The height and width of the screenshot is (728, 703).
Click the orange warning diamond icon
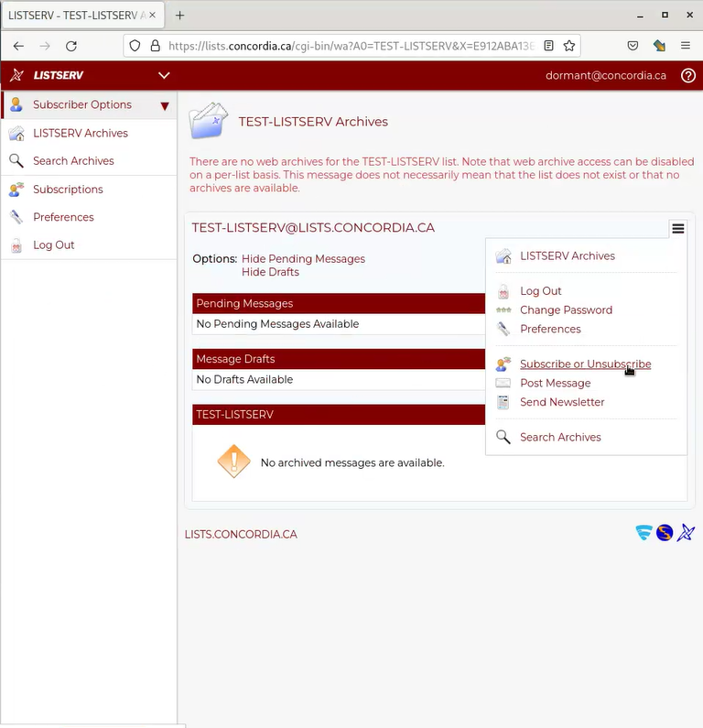(233, 462)
